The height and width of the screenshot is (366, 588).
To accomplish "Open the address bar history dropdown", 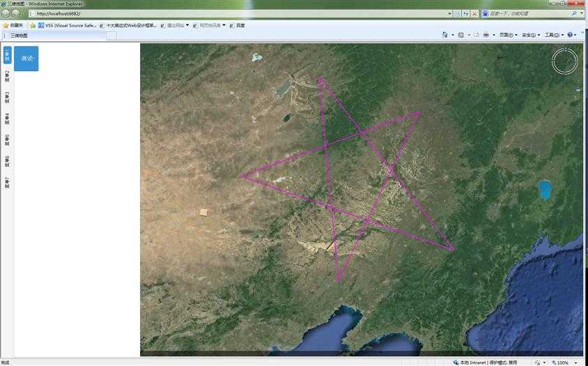I will coord(449,13).
